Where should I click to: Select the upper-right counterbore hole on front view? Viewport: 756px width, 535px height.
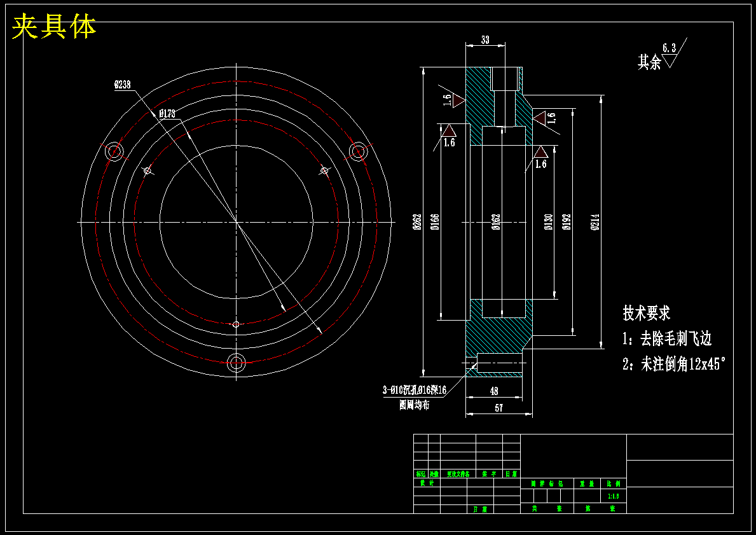(x=358, y=151)
